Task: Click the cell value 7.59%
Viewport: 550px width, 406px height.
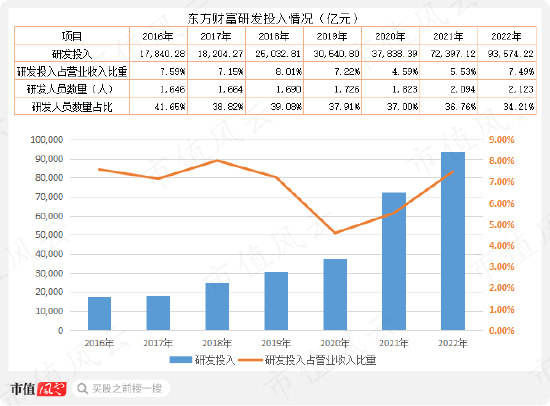Action: 173,72
